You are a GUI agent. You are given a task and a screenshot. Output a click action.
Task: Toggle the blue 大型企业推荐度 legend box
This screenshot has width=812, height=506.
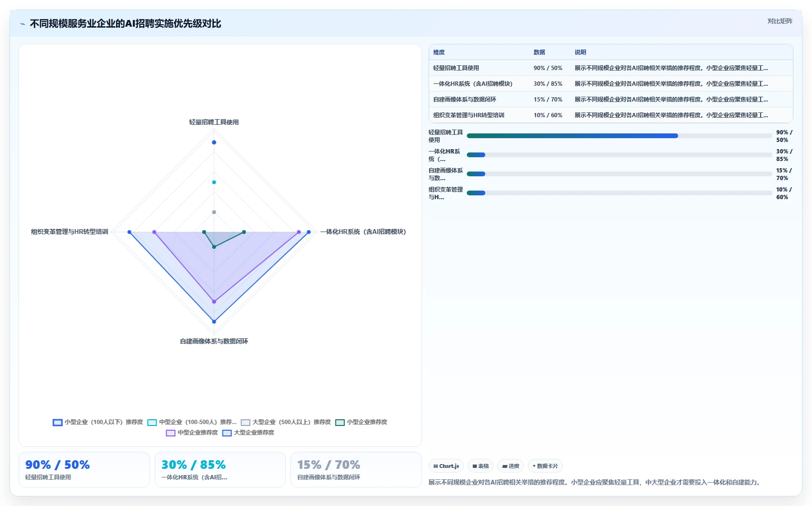coord(227,433)
